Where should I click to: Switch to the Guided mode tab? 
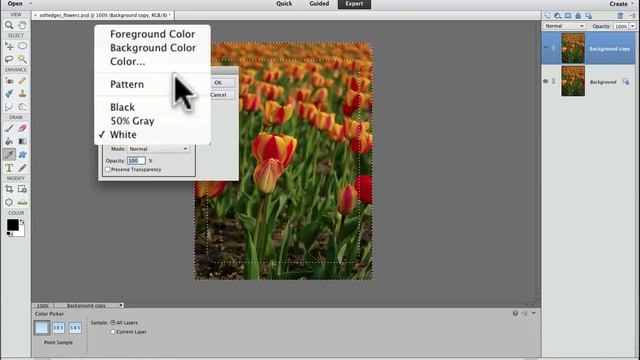pos(319,4)
